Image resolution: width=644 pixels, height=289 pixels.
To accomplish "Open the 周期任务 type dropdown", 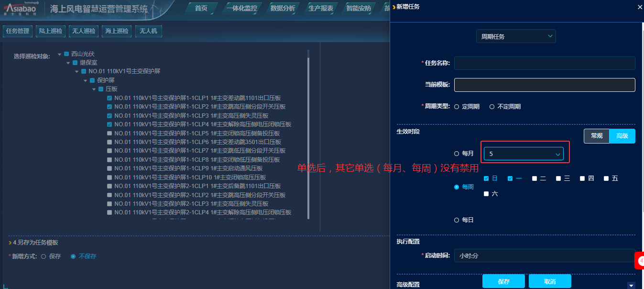I will pyautogui.click(x=516, y=36).
